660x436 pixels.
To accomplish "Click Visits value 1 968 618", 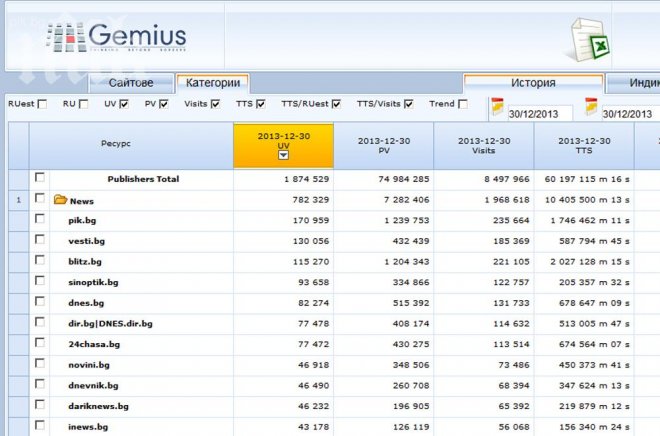I will [x=506, y=199].
